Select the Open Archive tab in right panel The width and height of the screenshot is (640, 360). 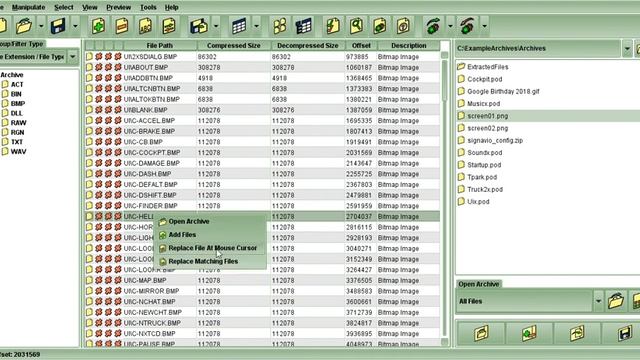pyautogui.click(x=479, y=284)
